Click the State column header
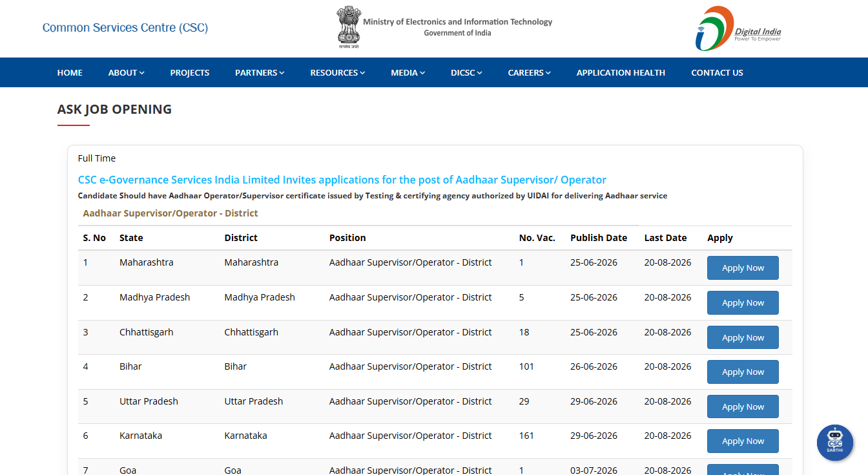Viewport: 868px width, 475px height. point(131,238)
